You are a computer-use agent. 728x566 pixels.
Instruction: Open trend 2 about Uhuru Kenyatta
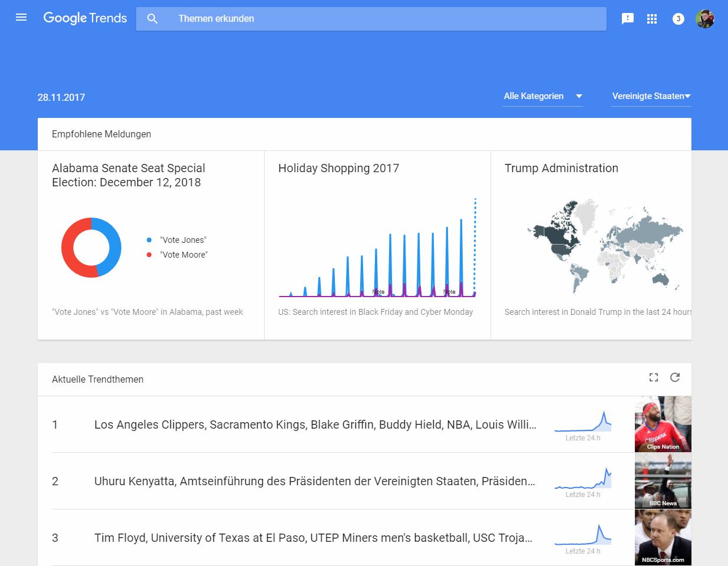315,481
